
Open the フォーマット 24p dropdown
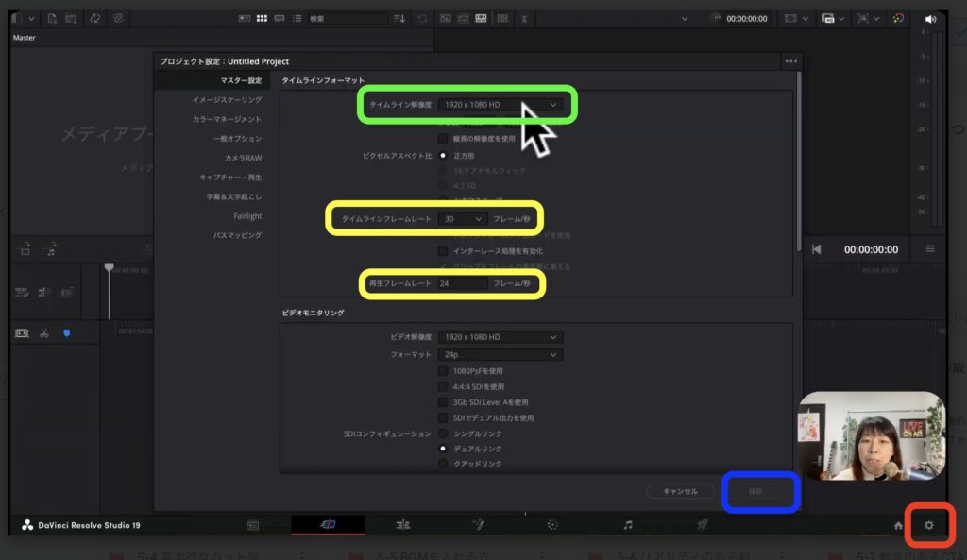(x=500, y=355)
